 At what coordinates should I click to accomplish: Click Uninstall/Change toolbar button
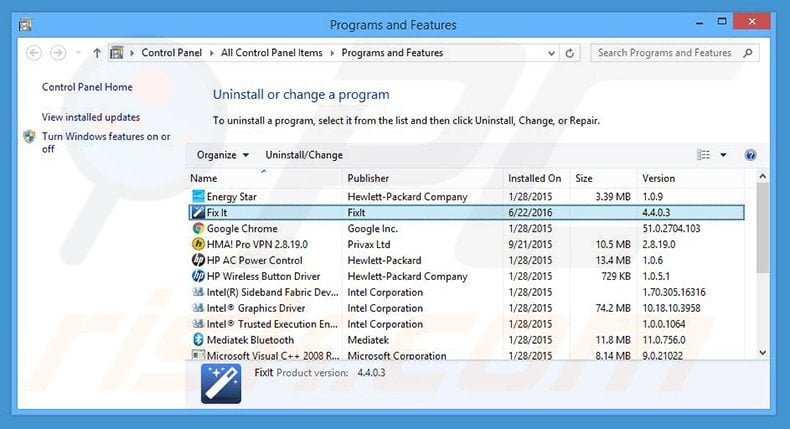304,155
